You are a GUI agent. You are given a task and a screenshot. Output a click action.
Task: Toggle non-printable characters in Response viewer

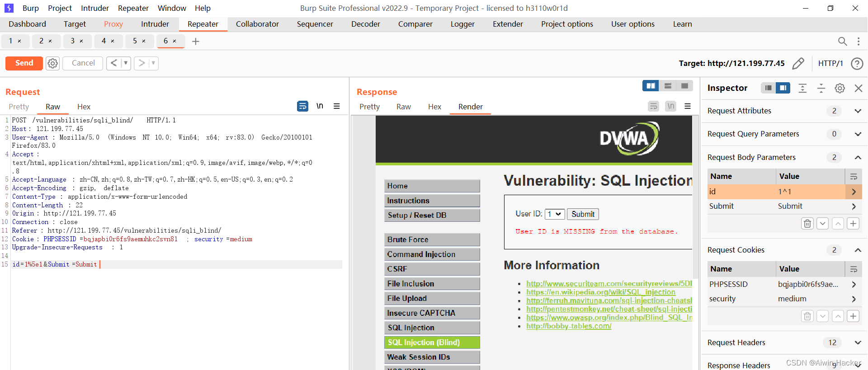[x=671, y=106]
